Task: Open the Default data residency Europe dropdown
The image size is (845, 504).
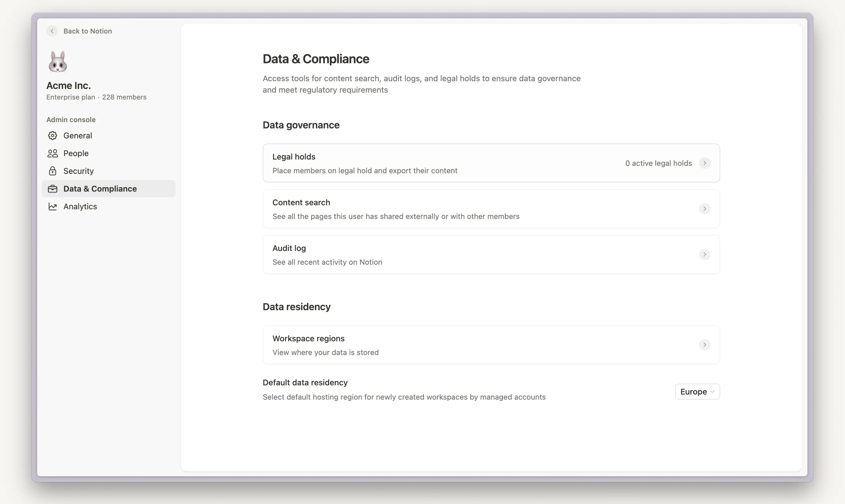Action: click(697, 392)
